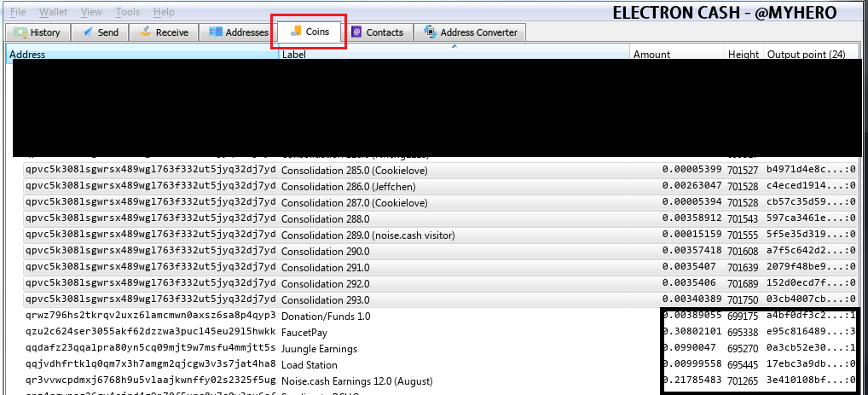Click block height 701639
The height and width of the screenshot is (395, 868).
(743, 268)
